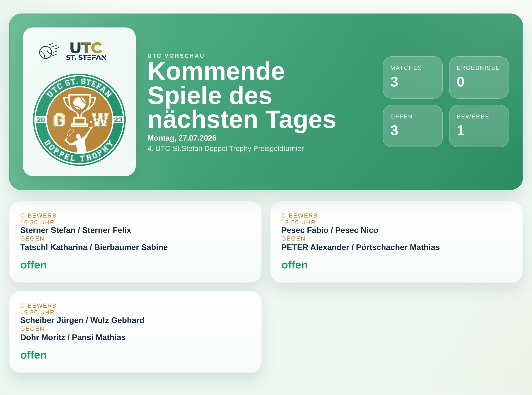Click C-BEWERB label in the 16:30 card
This screenshot has height=395, width=532.
(x=38, y=216)
